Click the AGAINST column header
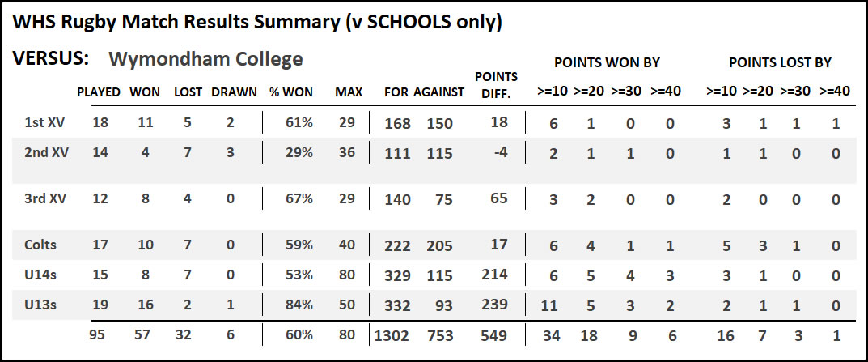 point(439,92)
